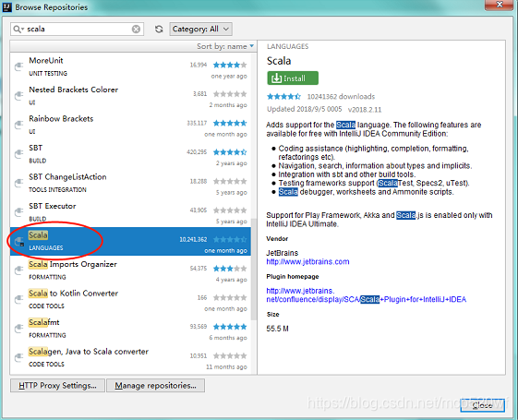Click Manage repositories button

156,385
